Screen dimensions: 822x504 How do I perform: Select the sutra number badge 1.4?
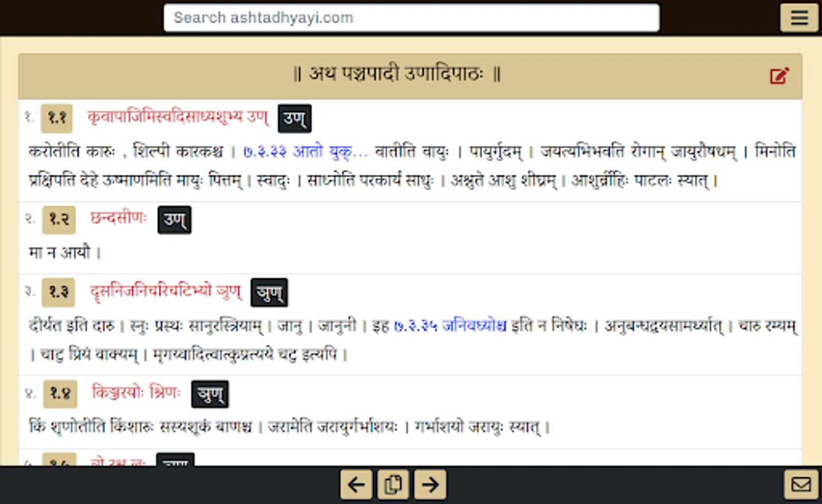coord(59,394)
